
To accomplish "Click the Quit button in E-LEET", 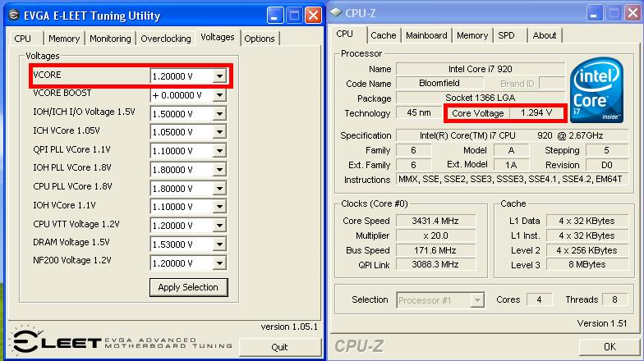I will [x=279, y=347].
